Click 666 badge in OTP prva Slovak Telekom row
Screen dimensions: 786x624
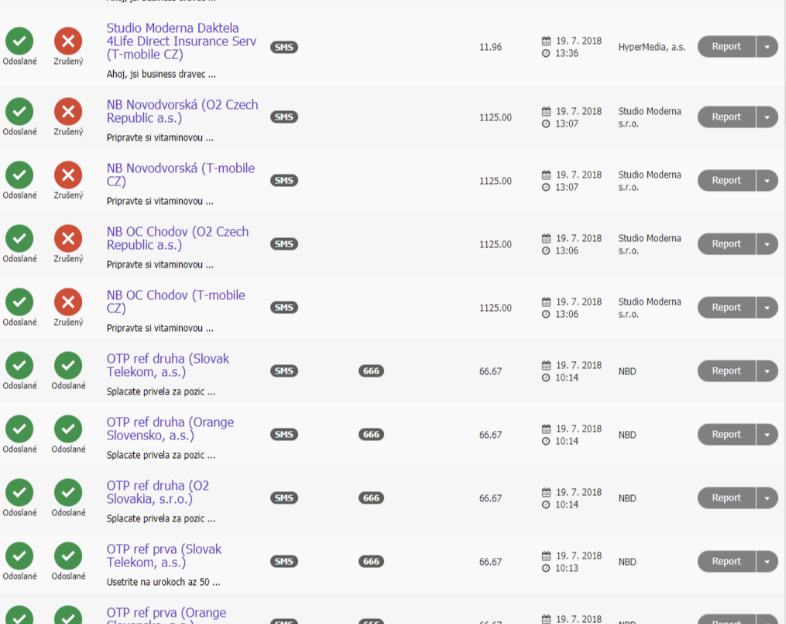click(371, 561)
